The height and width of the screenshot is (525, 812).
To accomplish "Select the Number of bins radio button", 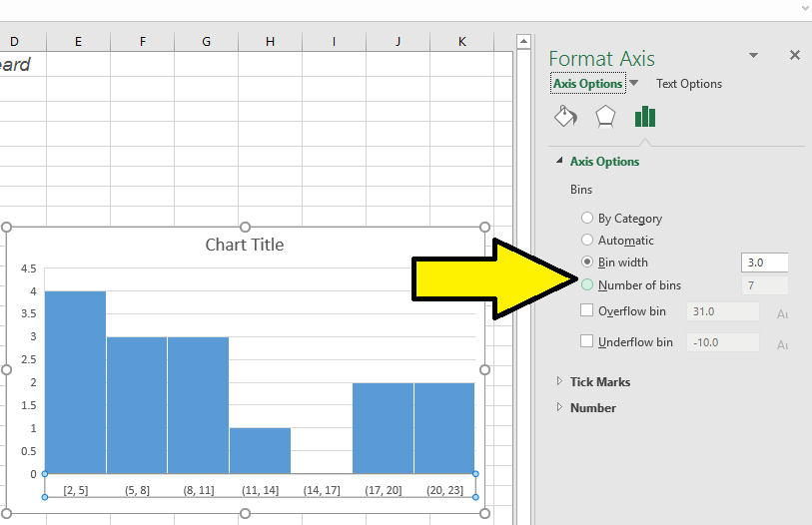I will [x=587, y=285].
